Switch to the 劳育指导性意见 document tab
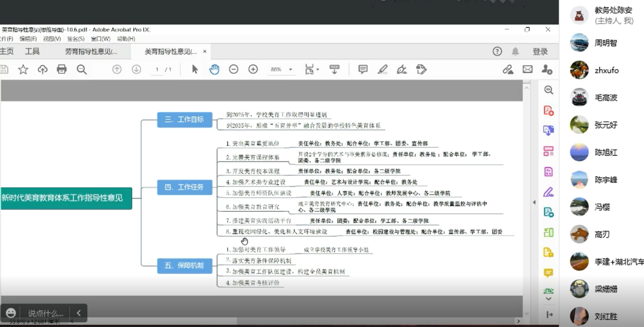The image size is (644, 327). 91,51
